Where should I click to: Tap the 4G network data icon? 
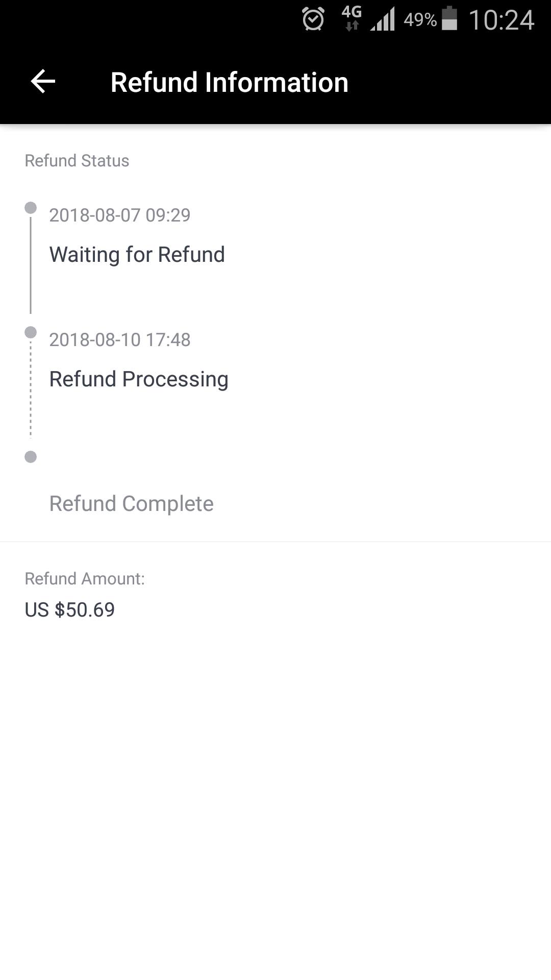click(352, 18)
